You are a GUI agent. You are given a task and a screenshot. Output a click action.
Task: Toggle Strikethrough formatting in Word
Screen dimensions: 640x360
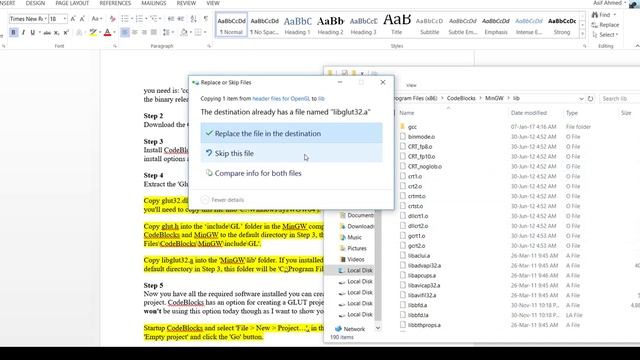tap(47, 32)
